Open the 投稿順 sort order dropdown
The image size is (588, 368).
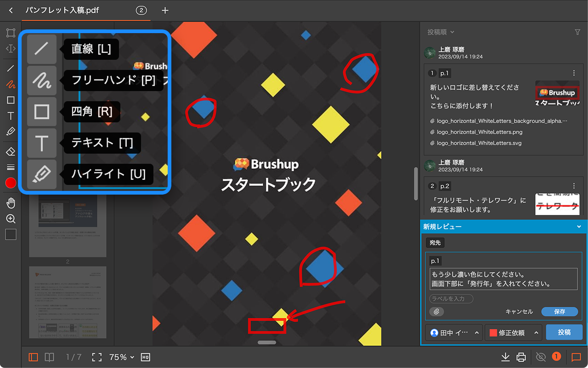click(x=441, y=32)
